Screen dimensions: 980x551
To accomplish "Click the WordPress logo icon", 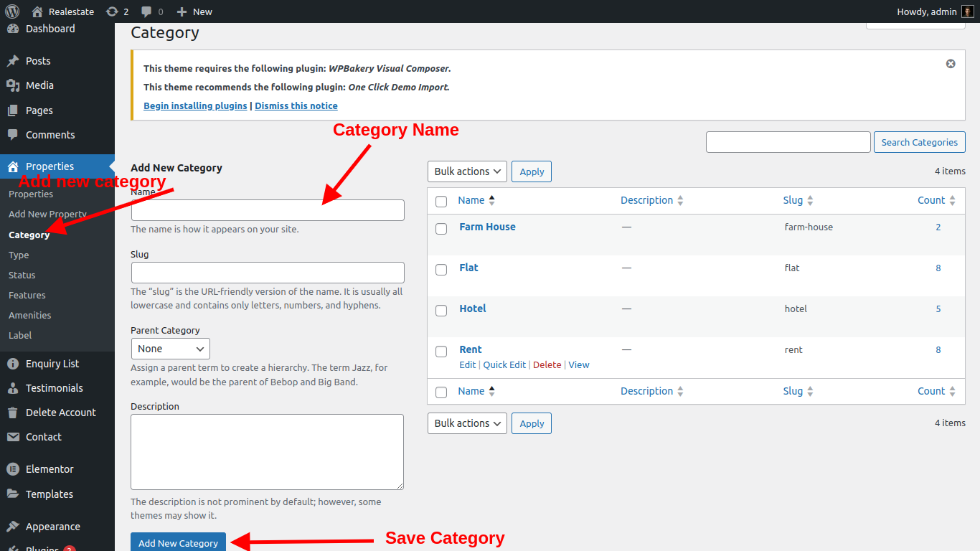I will pyautogui.click(x=12, y=11).
